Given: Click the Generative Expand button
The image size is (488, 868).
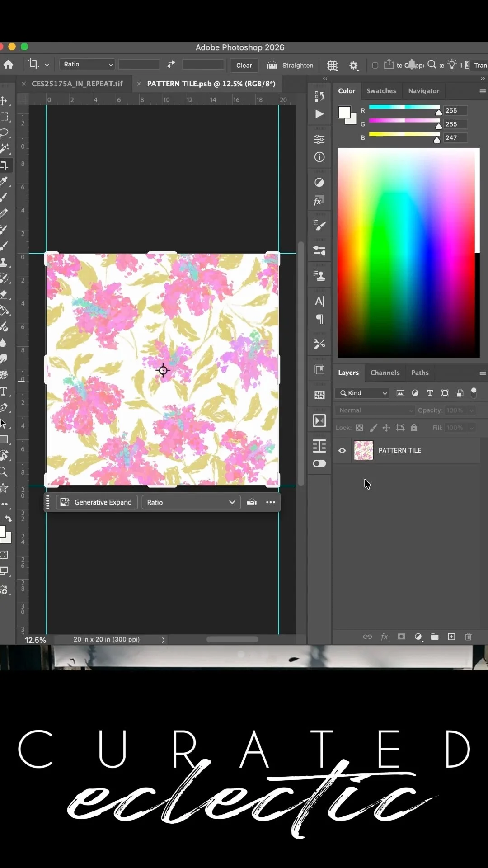Looking at the screenshot, I should (x=97, y=502).
